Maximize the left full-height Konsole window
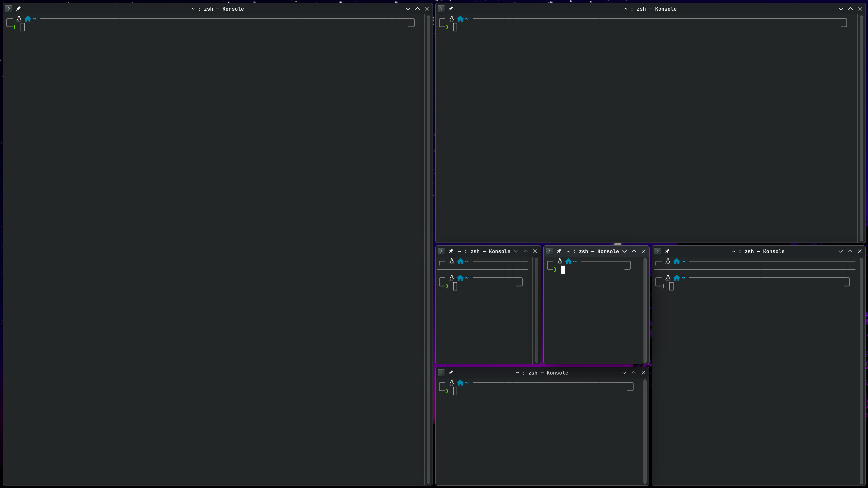The width and height of the screenshot is (868, 488). tap(417, 9)
